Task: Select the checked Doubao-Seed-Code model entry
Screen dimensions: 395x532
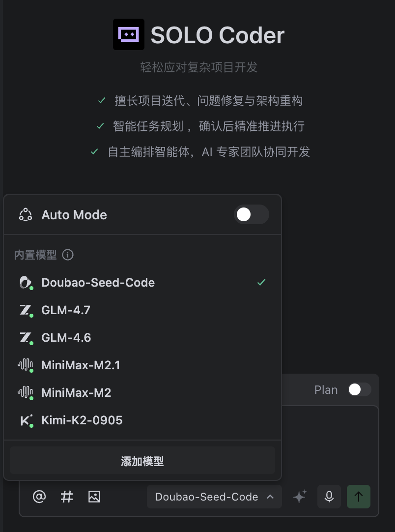Action: click(x=98, y=283)
